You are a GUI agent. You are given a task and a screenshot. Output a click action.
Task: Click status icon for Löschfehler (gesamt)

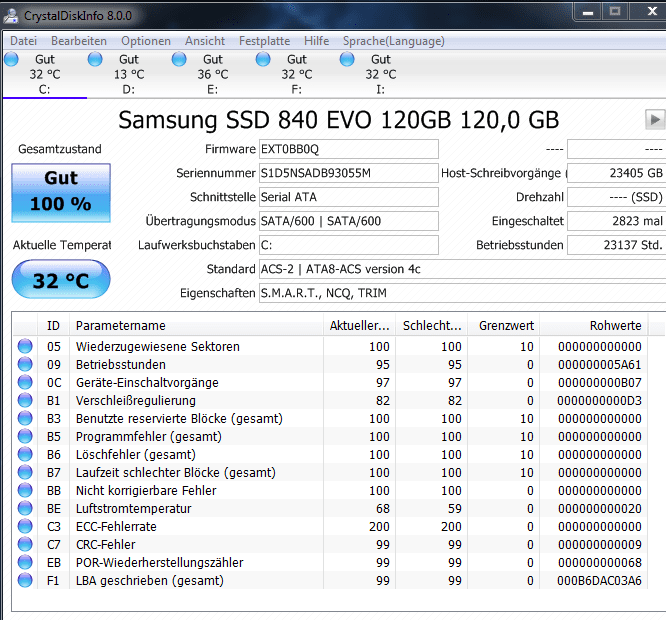(x=25, y=454)
